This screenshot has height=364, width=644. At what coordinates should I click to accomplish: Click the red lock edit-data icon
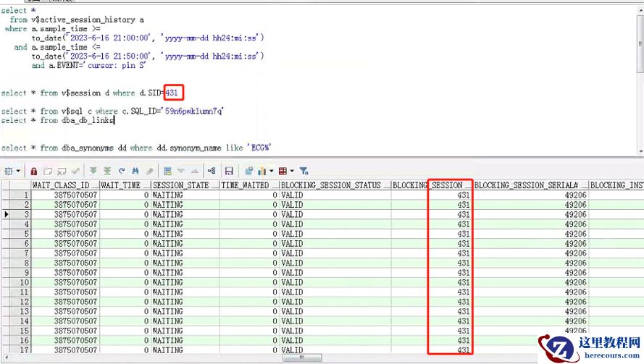click(x=33, y=172)
